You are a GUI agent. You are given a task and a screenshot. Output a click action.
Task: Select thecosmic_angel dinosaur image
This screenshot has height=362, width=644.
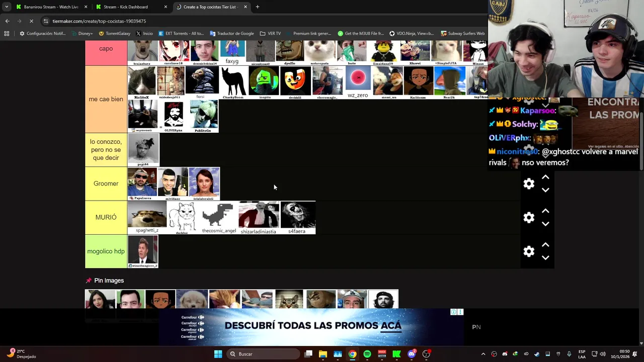click(x=219, y=217)
